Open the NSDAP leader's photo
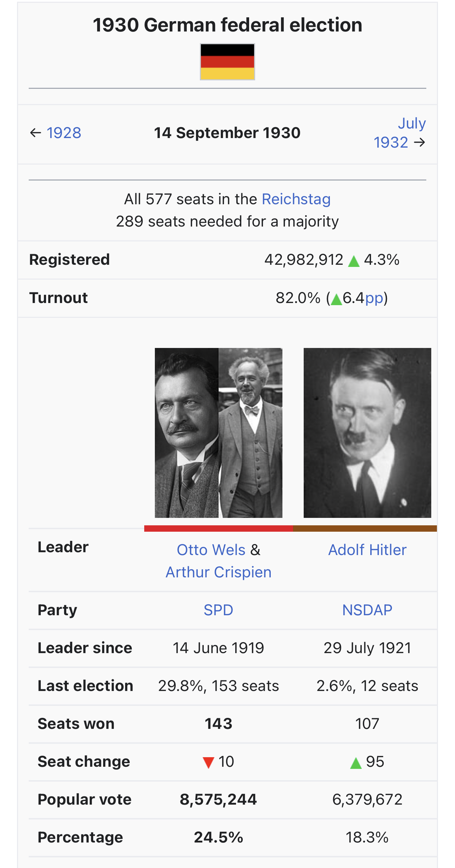The height and width of the screenshot is (868, 455). coord(367,433)
